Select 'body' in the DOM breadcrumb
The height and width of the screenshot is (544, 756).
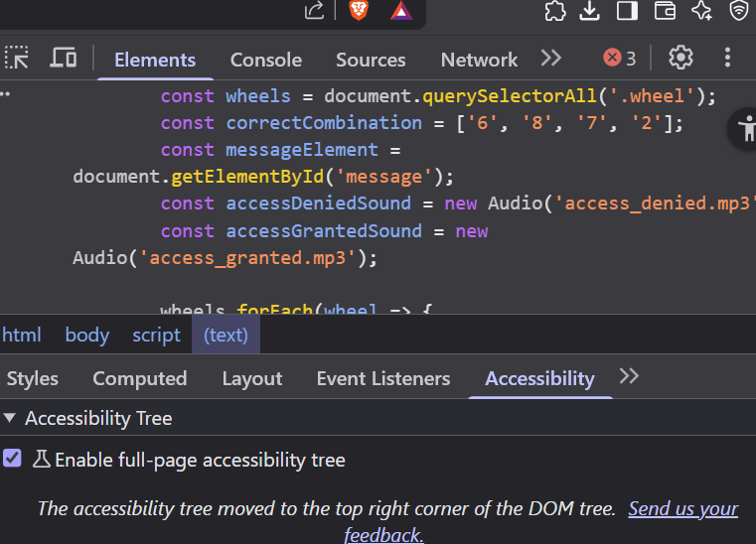[86, 335]
